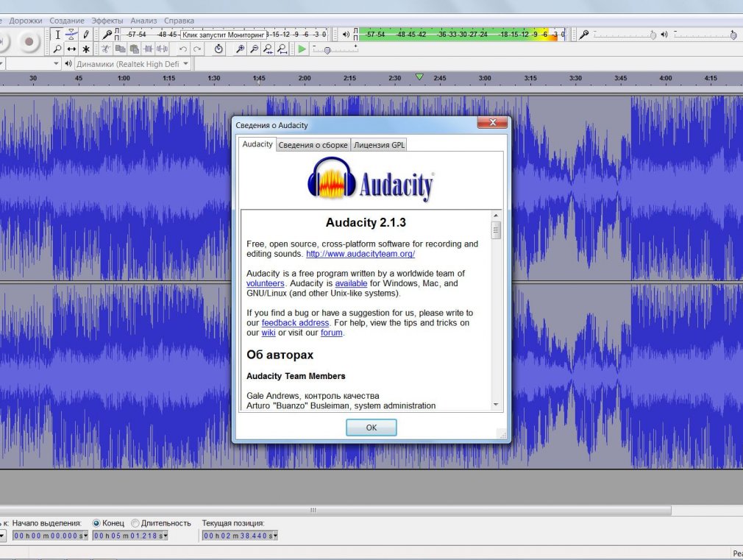Open the forum link
Viewport: 743px width, 560px height.
pyautogui.click(x=332, y=333)
